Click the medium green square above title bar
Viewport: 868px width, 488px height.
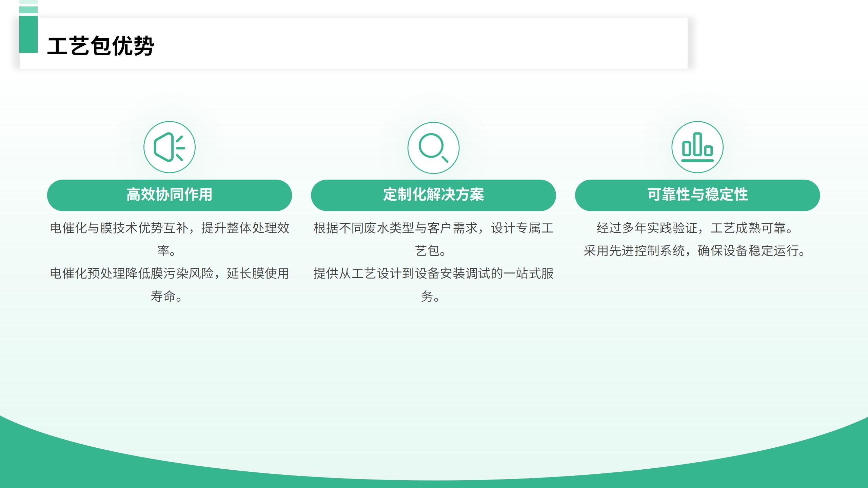[x=28, y=10]
